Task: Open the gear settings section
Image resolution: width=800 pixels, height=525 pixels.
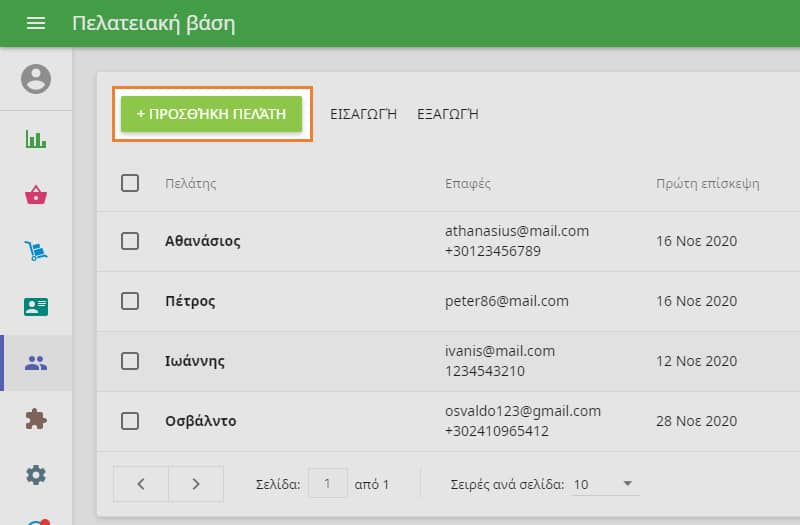Action: (x=36, y=475)
